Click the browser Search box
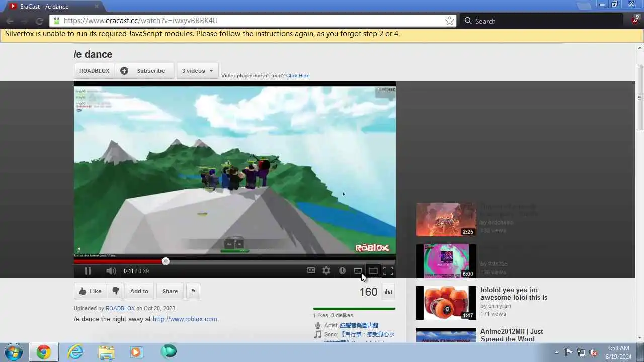 (x=541, y=21)
